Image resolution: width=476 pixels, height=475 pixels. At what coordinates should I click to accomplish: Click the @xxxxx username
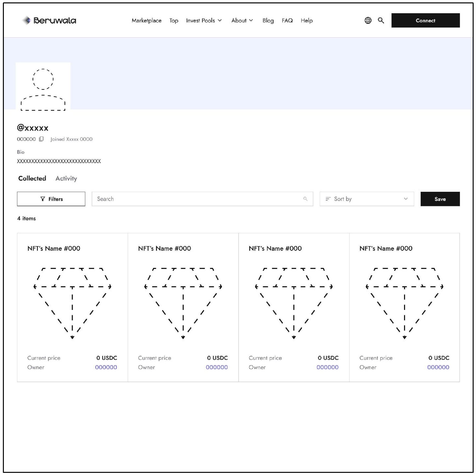coord(33,128)
